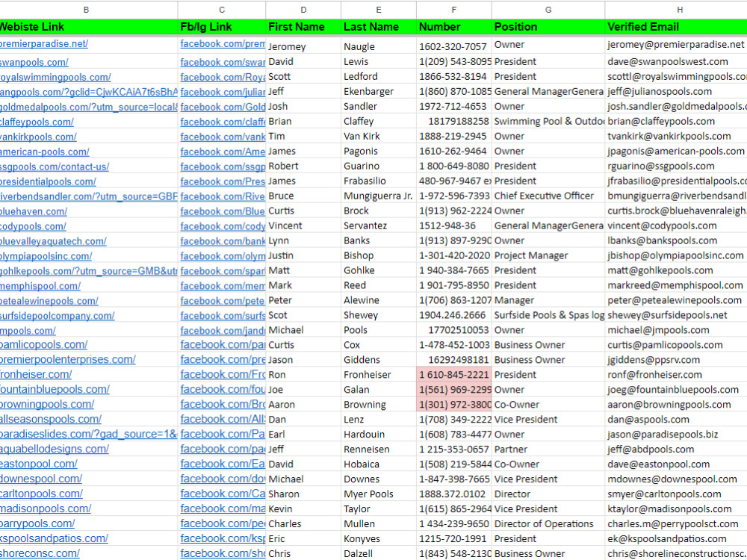Select the last name cell 'Ekenbarger'

(379, 91)
